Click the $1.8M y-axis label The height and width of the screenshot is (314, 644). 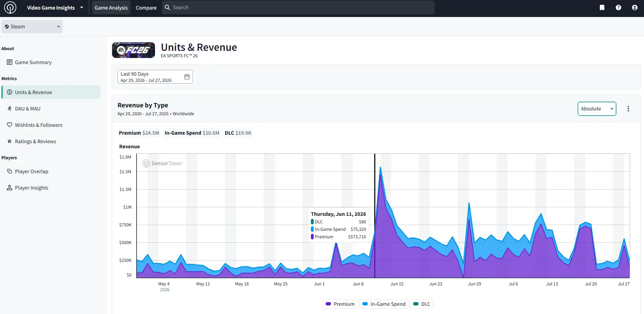pos(125,157)
